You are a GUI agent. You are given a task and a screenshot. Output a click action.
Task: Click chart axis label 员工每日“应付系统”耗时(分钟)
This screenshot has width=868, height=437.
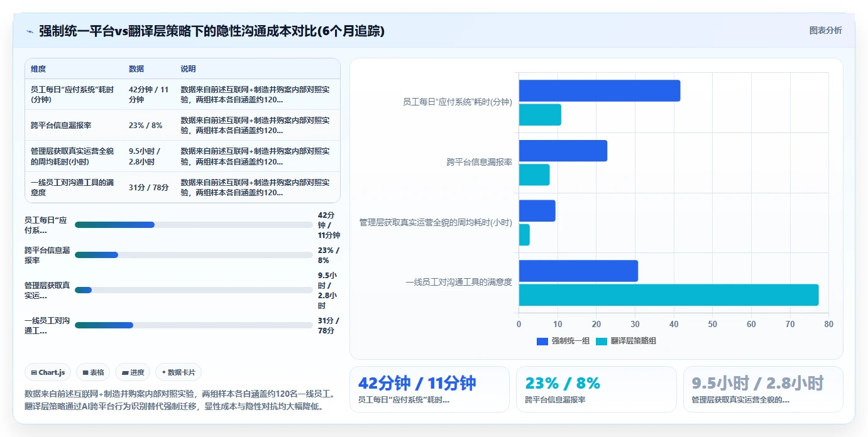pos(458,102)
